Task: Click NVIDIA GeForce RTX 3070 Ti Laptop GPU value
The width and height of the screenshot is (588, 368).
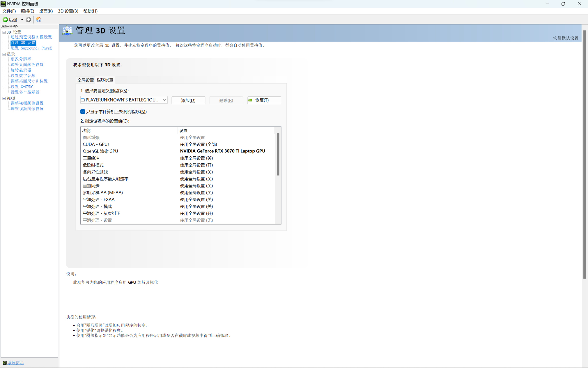Action: point(223,151)
